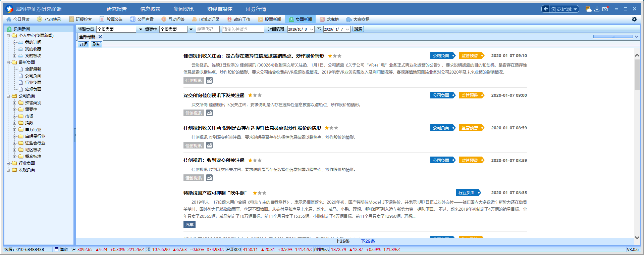Select 全部最新 in tree
This screenshot has width=644, height=255.
point(33,69)
